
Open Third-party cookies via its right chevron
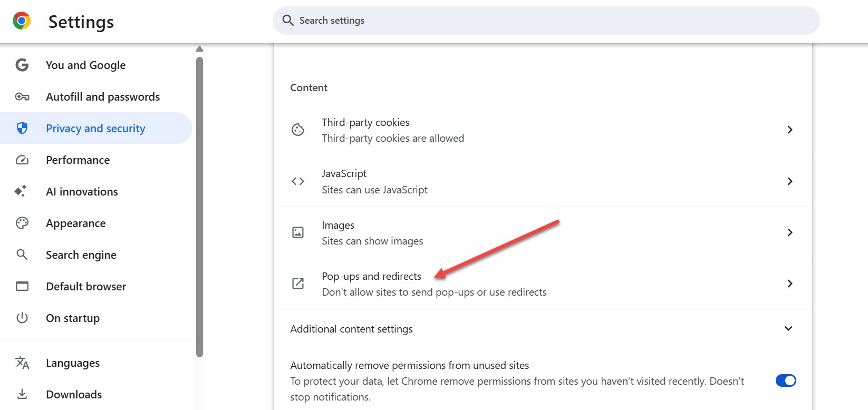[x=790, y=130]
